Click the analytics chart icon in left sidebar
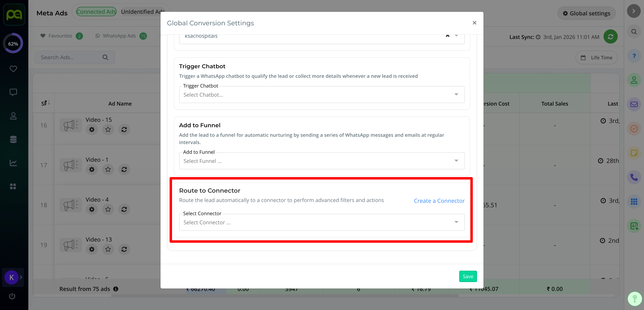The width and height of the screenshot is (644, 310). 13,163
